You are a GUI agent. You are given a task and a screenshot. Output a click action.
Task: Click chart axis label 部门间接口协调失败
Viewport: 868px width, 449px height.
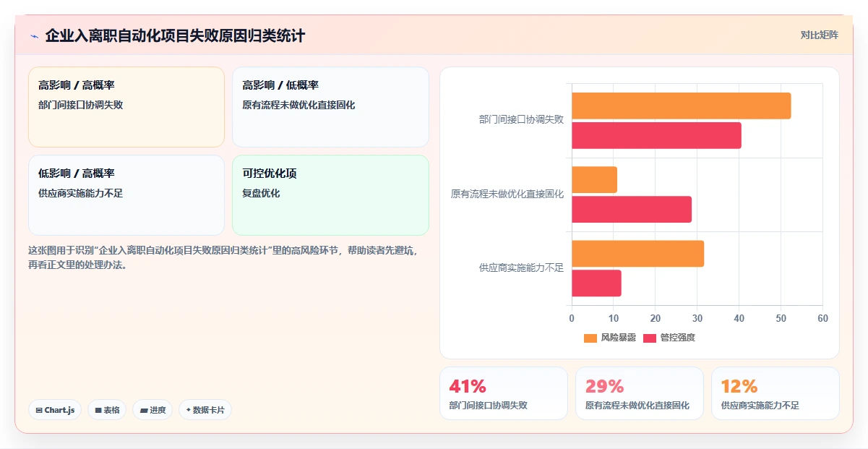click(x=521, y=119)
